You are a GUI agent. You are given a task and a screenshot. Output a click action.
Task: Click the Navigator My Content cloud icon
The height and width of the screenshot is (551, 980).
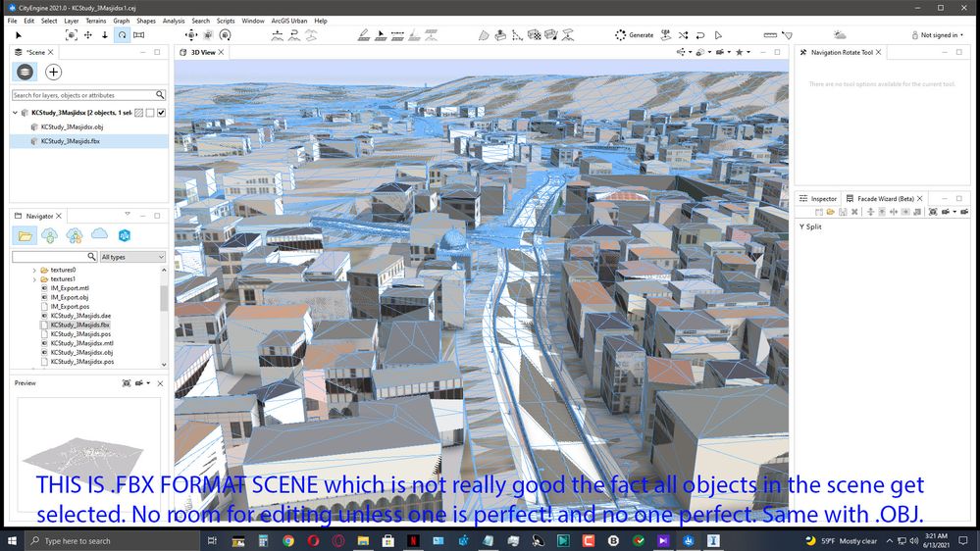[x=49, y=235]
